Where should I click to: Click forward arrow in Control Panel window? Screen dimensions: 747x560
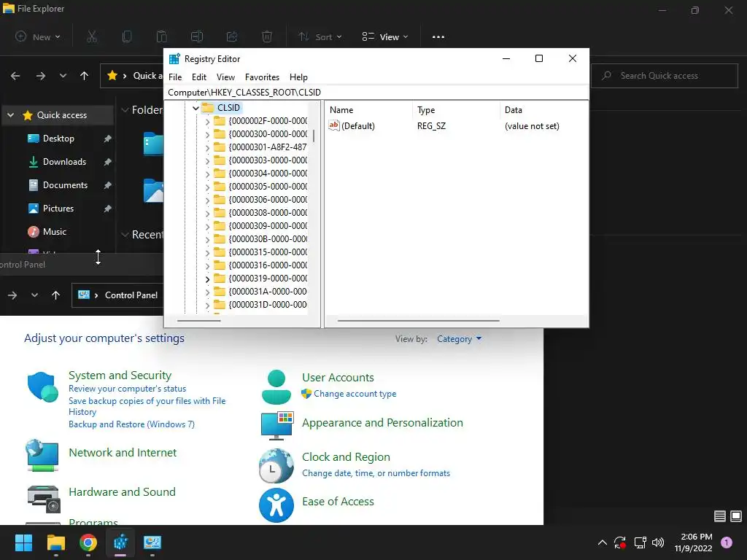12,295
